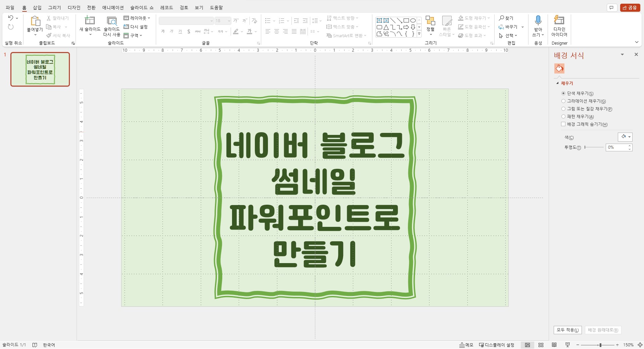The image size is (644, 349).
Task: Start Slide Show from status bar icon
Action: coord(568,345)
